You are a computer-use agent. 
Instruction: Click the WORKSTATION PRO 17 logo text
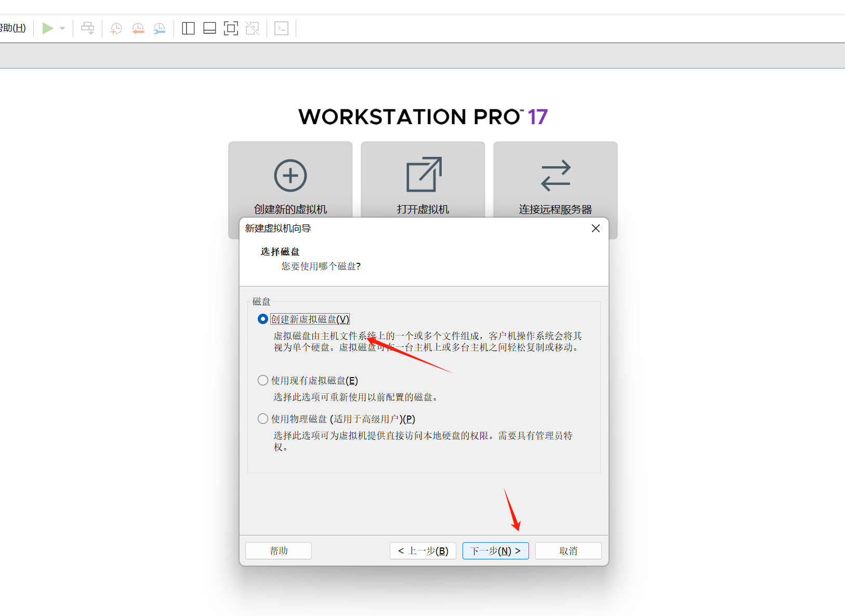click(423, 117)
